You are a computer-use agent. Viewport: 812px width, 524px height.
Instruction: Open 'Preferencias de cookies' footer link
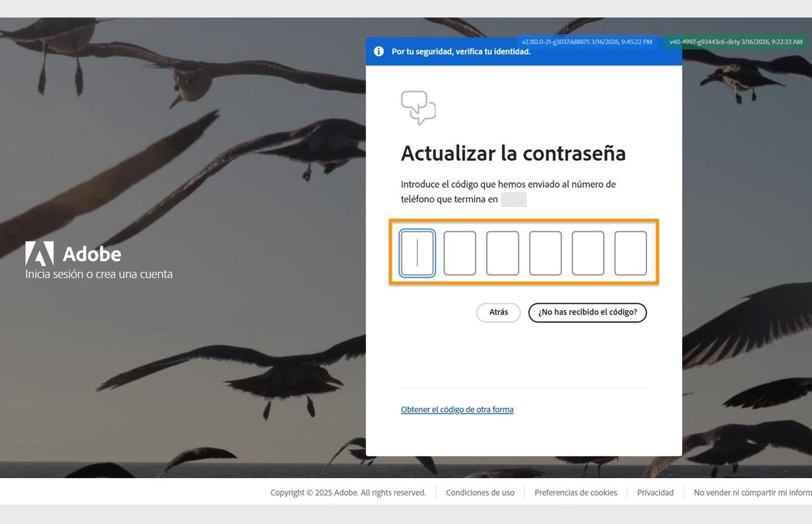575,493
